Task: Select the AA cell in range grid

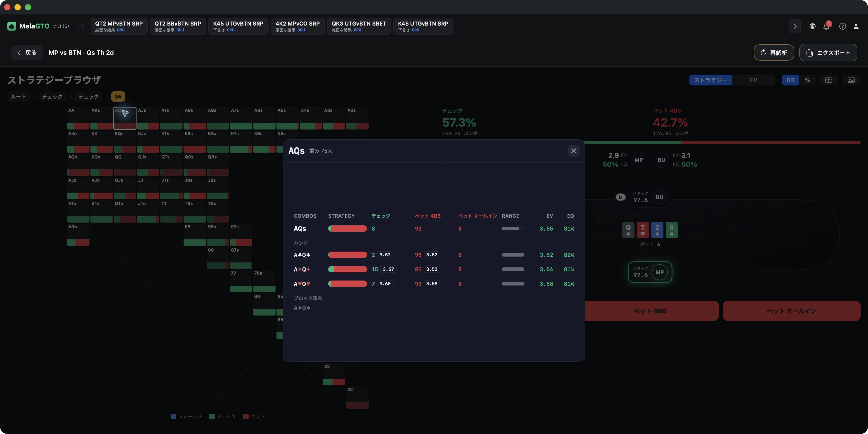Action: (78, 118)
